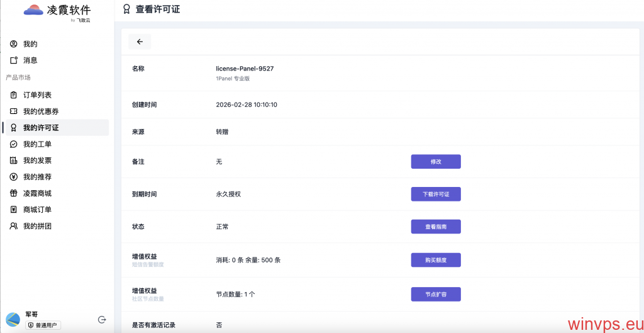Go to 商城订单 menu item
The width and height of the screenshot is (644, 333).
click(x=37, y=210)
